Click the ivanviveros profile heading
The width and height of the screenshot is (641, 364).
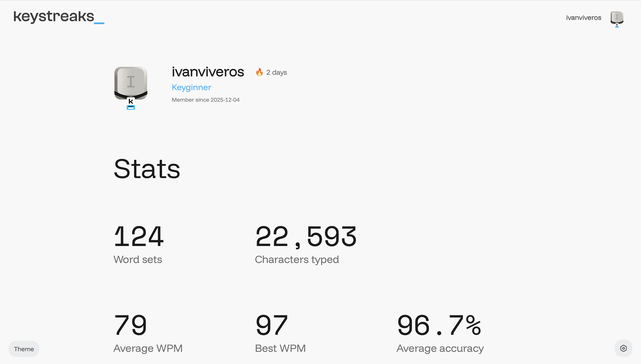[208, 72]
